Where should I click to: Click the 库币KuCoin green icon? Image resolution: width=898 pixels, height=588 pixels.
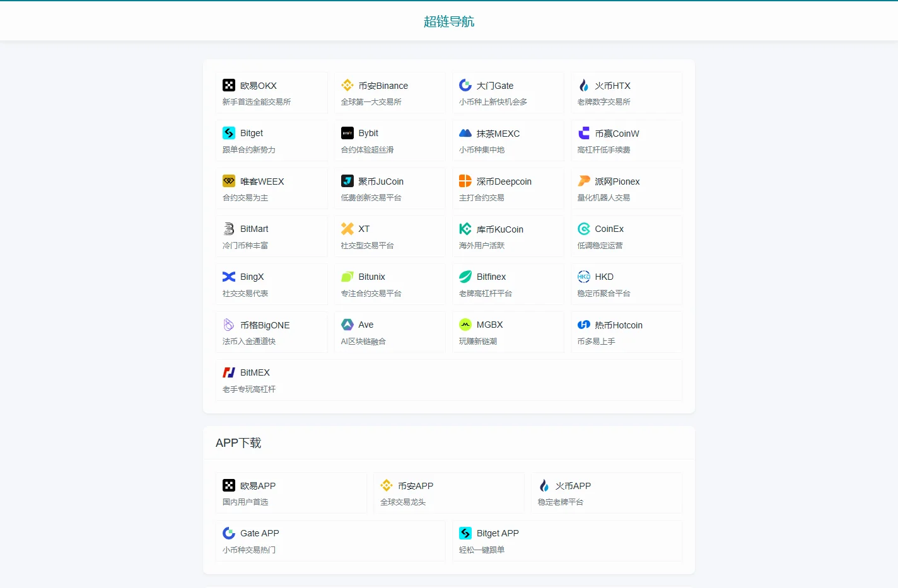click(x=465, y=229)
